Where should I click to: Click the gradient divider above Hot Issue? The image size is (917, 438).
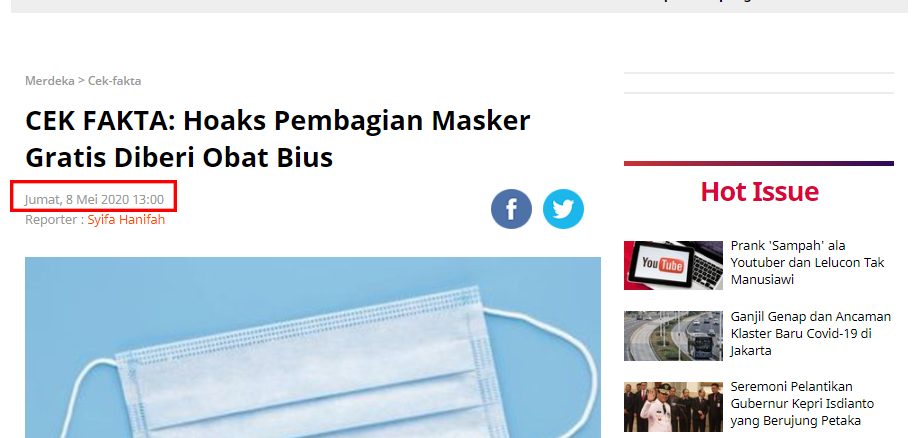(x=759, y=163)
